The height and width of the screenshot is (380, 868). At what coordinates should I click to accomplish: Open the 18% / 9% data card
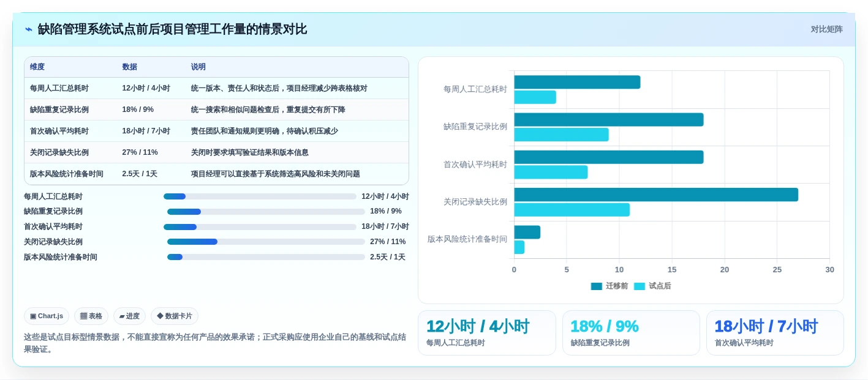click(631, 333)
